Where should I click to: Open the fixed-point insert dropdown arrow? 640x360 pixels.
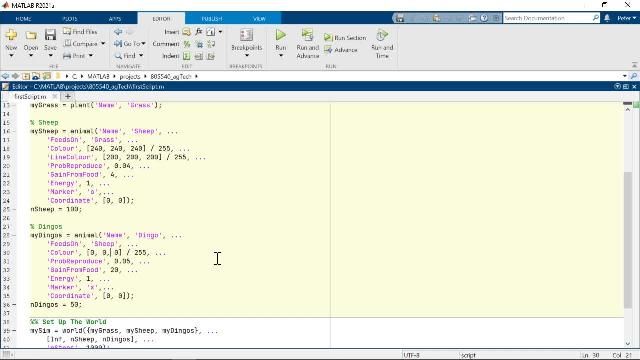coord(220,31)
